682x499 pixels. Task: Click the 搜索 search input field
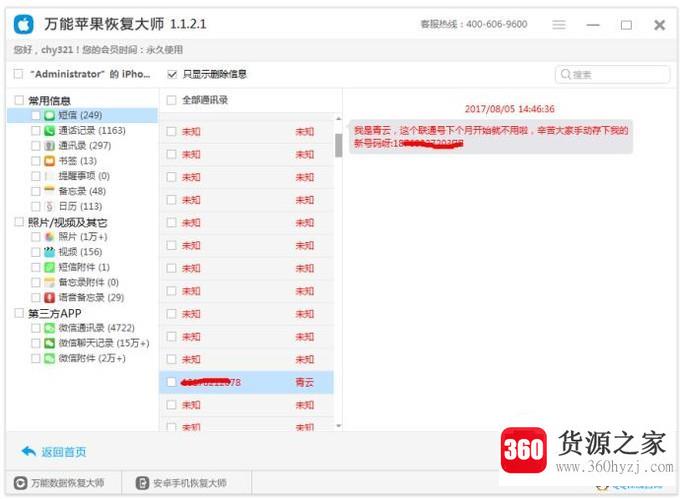tap(612, 74)
